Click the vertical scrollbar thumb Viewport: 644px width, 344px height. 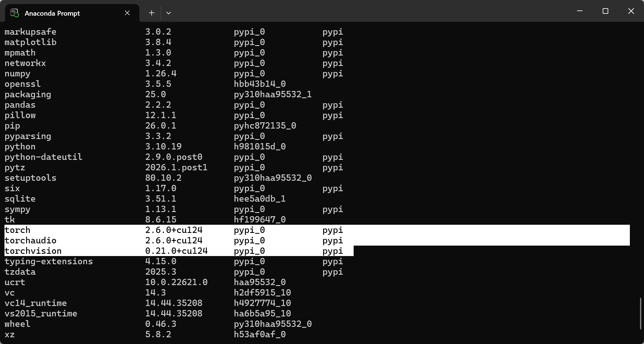point(640,313)
